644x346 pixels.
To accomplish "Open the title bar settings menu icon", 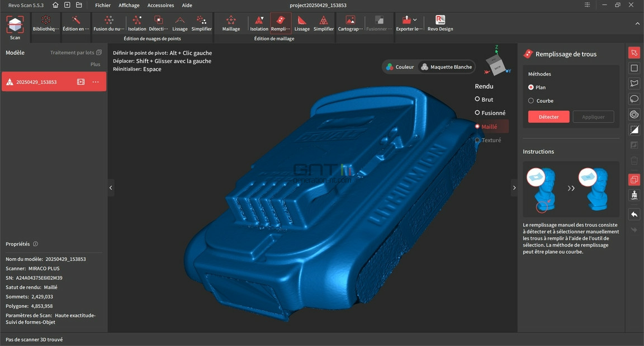I will [588, 5].
